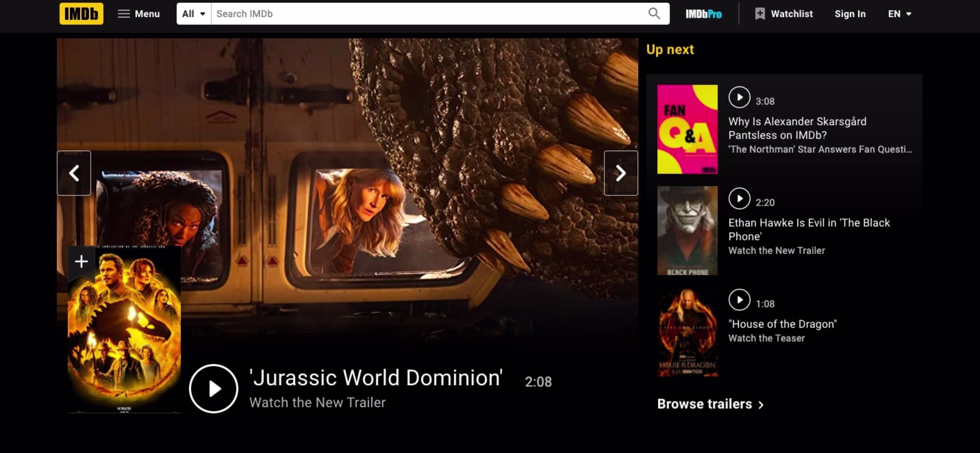The height and width of the screenshot is (453, 980).
Task: Select the Sign In option
Action: tap(850, 14)
